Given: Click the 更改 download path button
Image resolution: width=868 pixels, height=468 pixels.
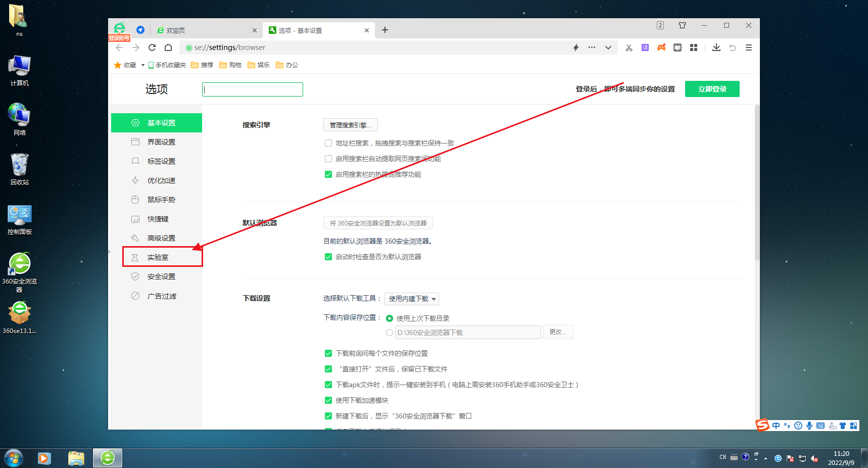Looking at the screenshot, I should click(x=558, y=332).
